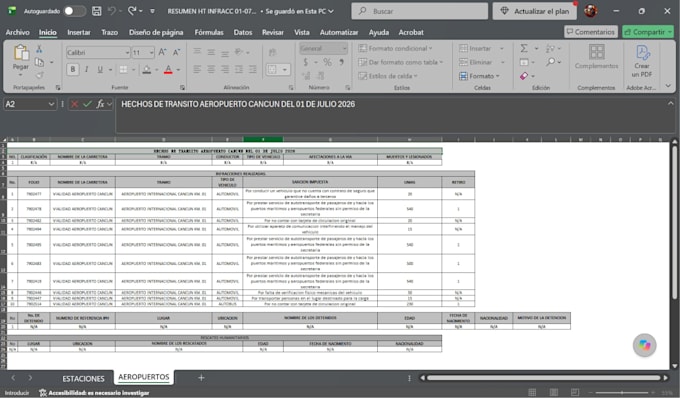Open the font color dropdown arrow

178,69
